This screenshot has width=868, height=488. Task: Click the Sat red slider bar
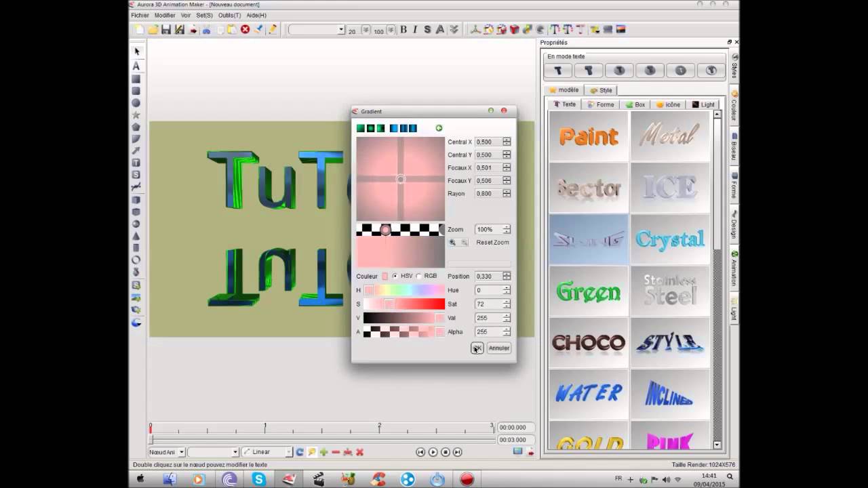pos(404,304)
